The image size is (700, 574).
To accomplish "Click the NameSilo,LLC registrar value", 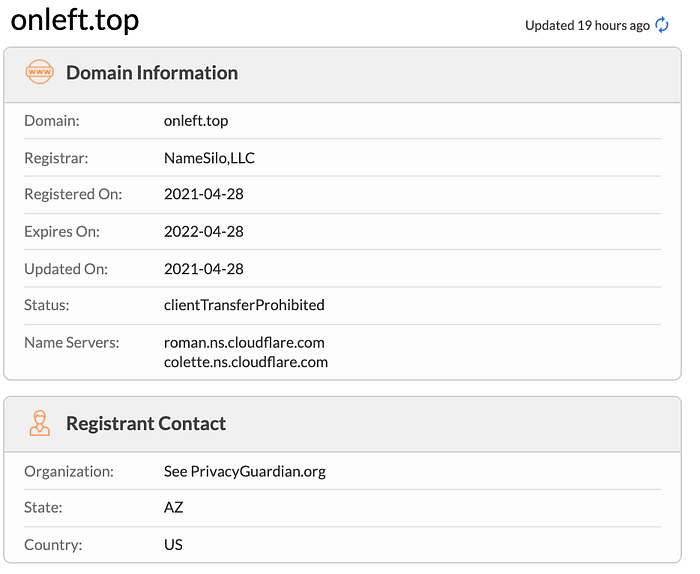I will pyautogui.click(x=210, y=158).
